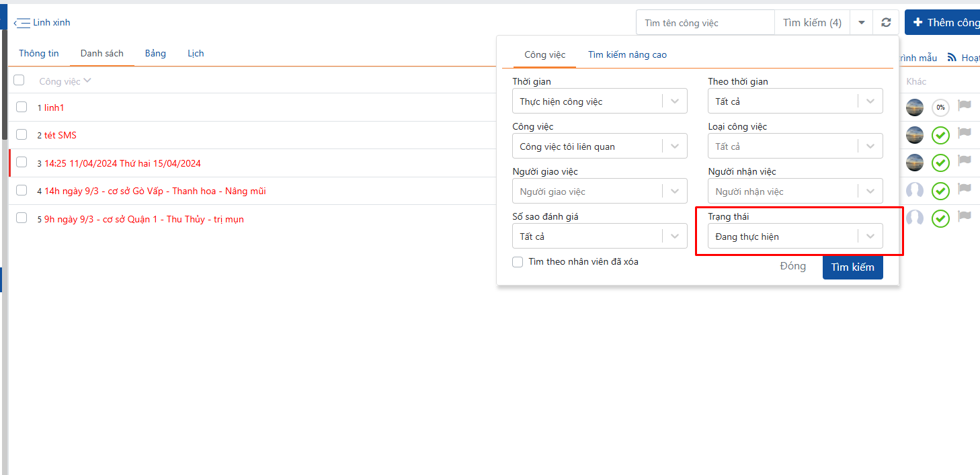Open the task named linh1
Image resolution: width=980 pixels, height=475 pixels.
54,107
